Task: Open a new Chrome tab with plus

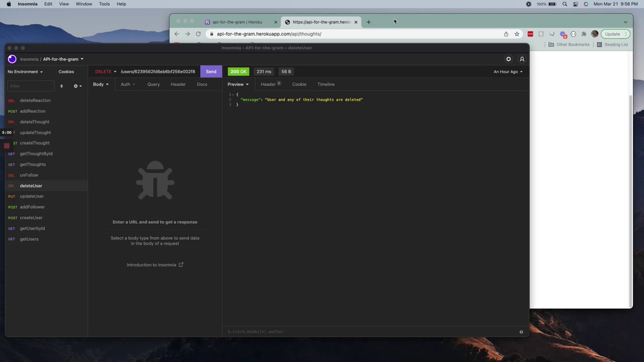Action: click(368, 22)
